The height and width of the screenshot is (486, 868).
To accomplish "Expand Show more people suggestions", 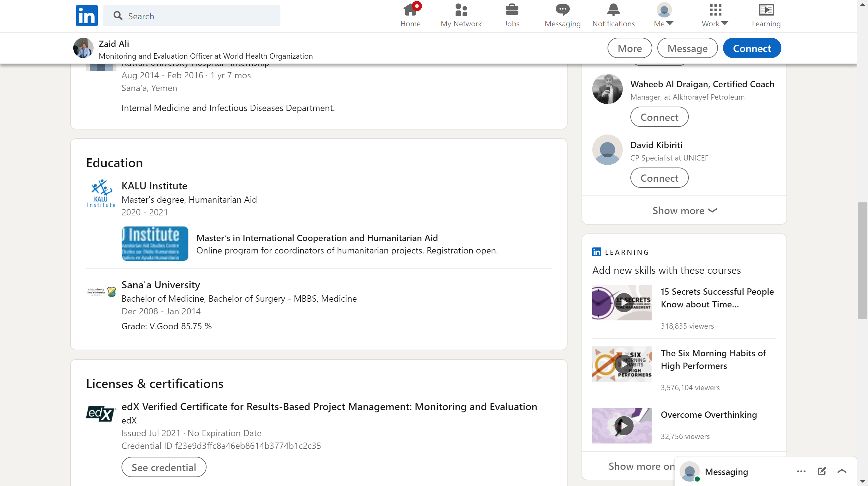I will [x=684, y=211].
